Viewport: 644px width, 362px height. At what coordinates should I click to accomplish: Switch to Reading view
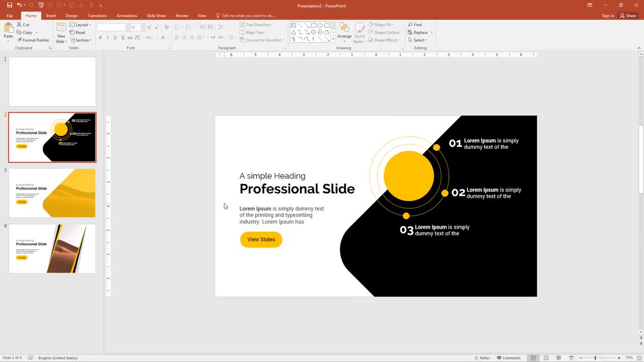pyautogui.click(x=558, y=357)
